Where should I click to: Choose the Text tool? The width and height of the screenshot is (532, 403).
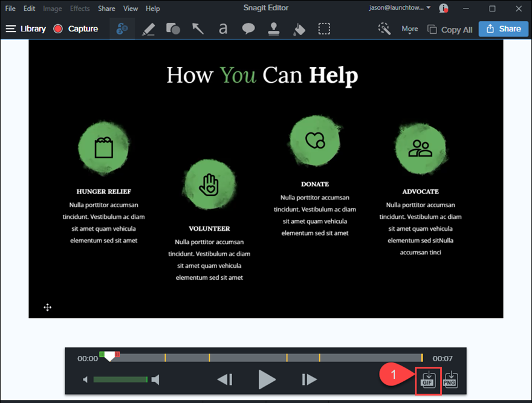(x=223, y=28)
